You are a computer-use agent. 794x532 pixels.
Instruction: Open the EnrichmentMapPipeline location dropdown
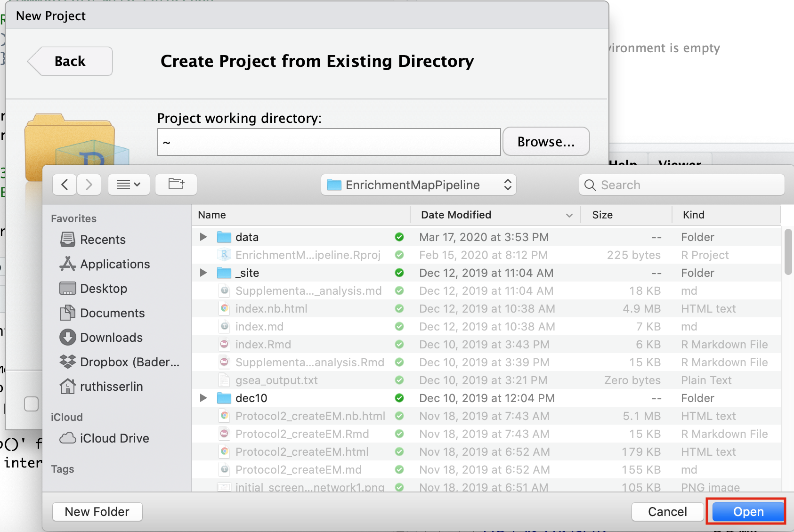click(x=418, y=185)
